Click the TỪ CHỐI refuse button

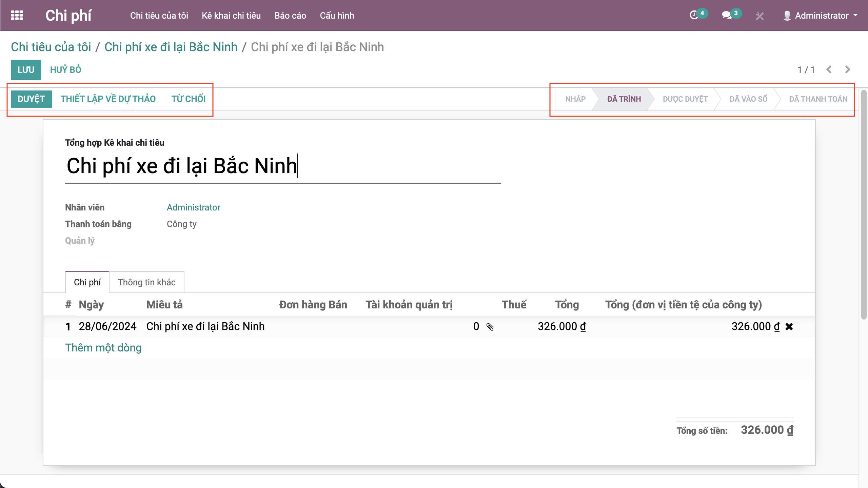pyautogui.click(x=189, y=99)
